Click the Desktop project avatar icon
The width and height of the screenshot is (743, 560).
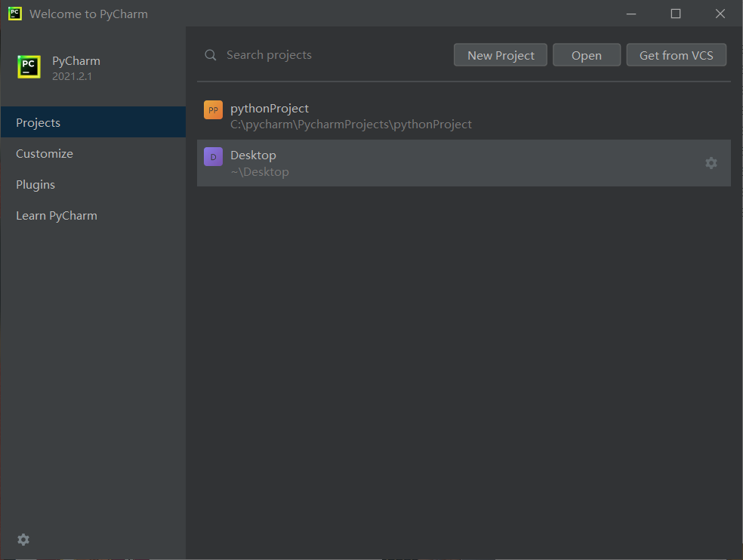[213, 156]
